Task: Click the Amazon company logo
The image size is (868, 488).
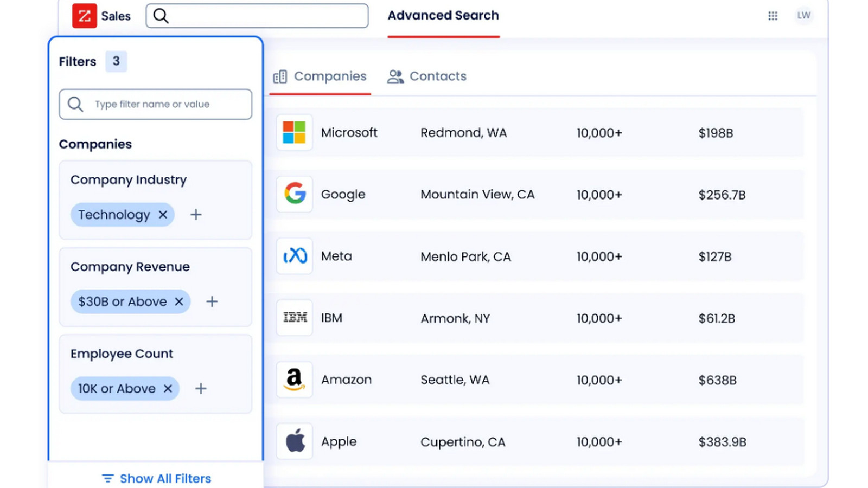Action: pos(295,380)
